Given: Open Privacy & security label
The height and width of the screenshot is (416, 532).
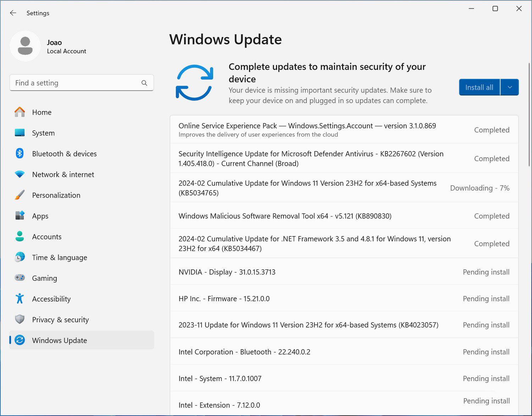Looking at the screenshot, I should (x=60, y=320).
